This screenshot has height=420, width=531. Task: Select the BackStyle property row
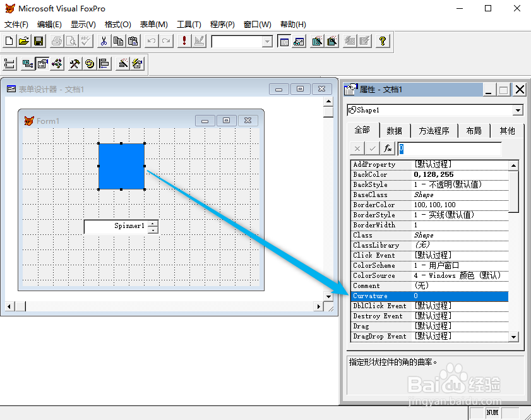point(429,184)
